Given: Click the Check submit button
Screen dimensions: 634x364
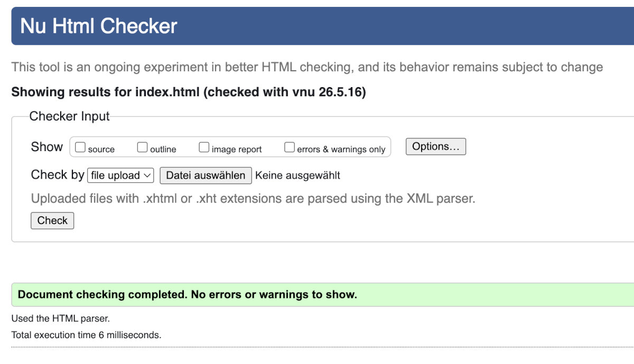Looking at the screenshot, I should [x=52, y=220].
